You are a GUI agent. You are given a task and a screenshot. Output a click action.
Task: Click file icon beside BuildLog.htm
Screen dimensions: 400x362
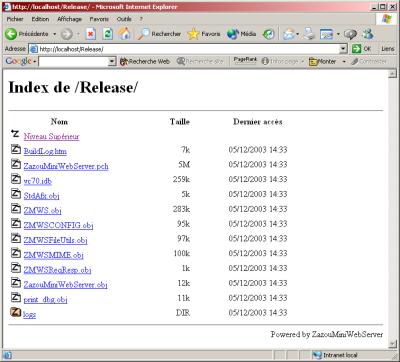(x=16, y=149)
